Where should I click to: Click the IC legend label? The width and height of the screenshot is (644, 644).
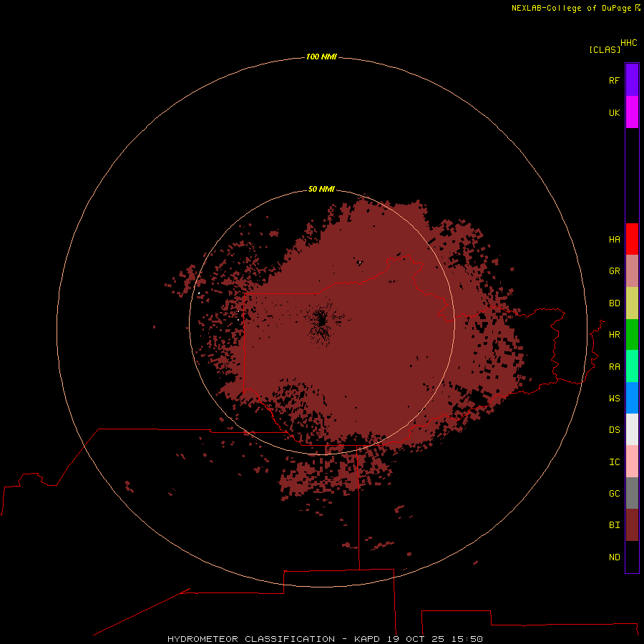(x=614, y=462)
